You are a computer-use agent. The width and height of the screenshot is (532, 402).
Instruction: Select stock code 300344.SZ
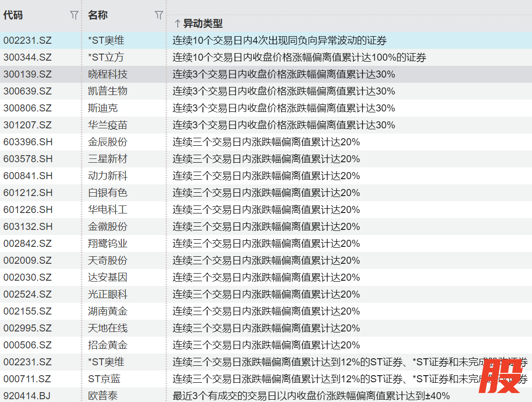(27, 57)
